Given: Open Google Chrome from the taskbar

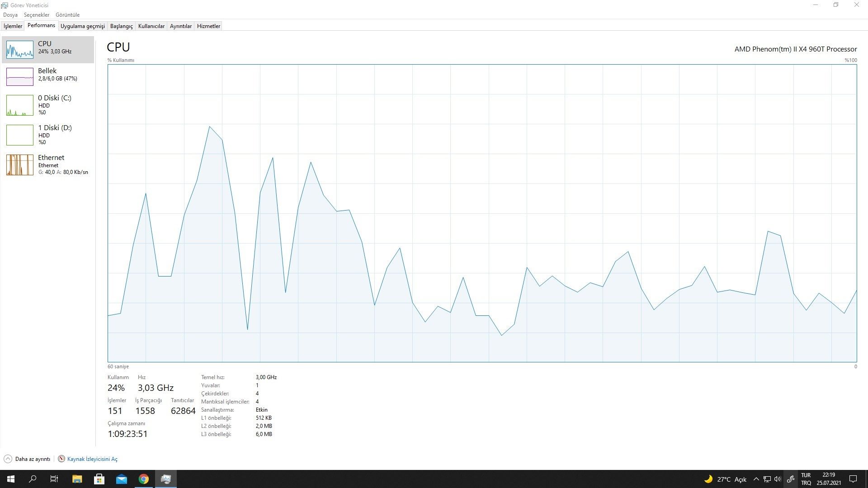Looking at the screenshot, I should coord(143,479).
